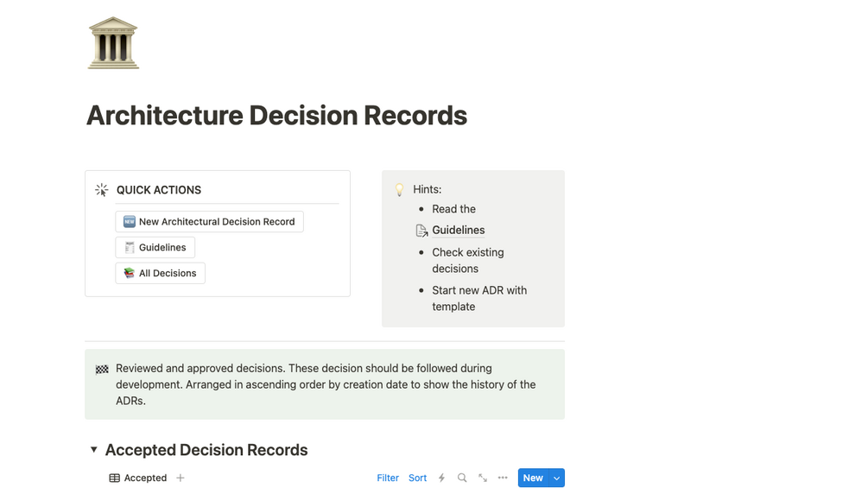
Task: Open the Filter menu
Action: point(388,478)
